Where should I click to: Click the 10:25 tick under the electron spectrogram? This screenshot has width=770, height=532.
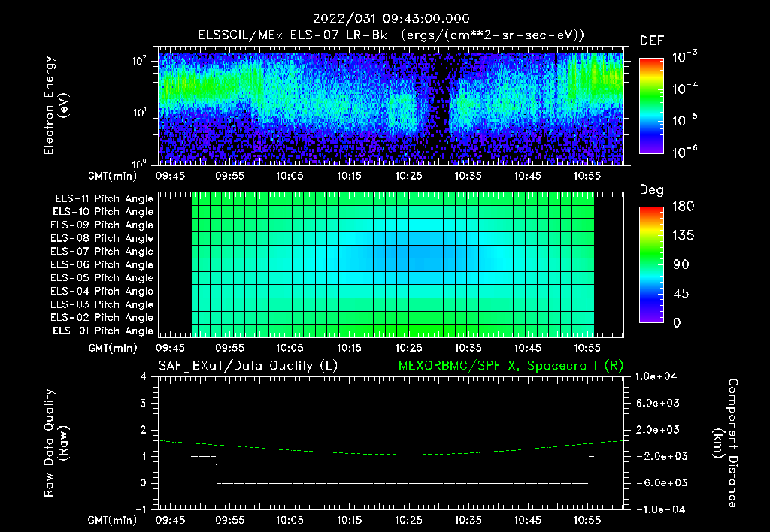tap(408, 176)
